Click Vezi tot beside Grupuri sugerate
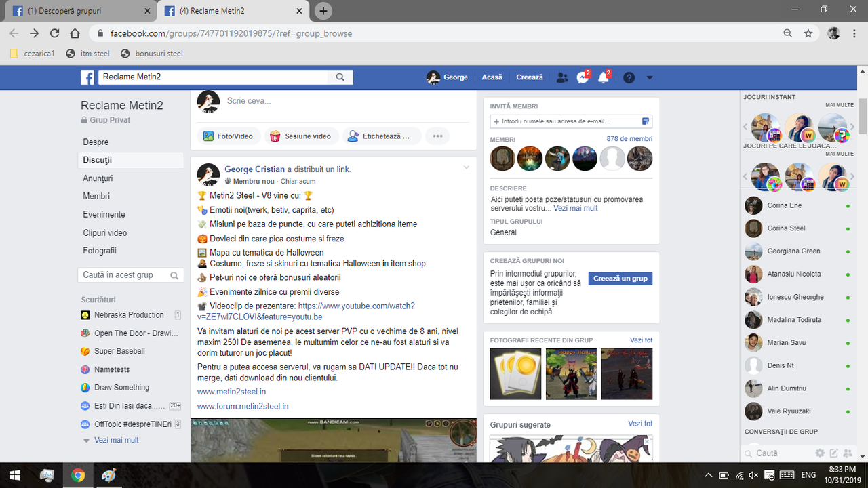 pos(640,424)
